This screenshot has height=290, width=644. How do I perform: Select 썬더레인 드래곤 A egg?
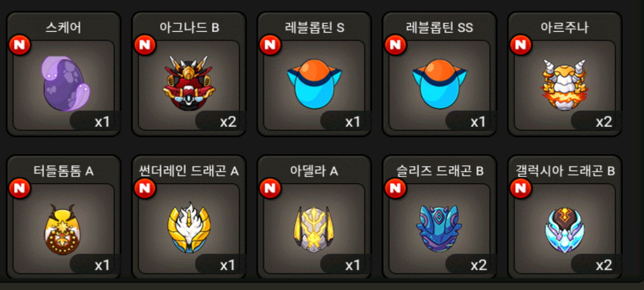(x=189, y=227)
